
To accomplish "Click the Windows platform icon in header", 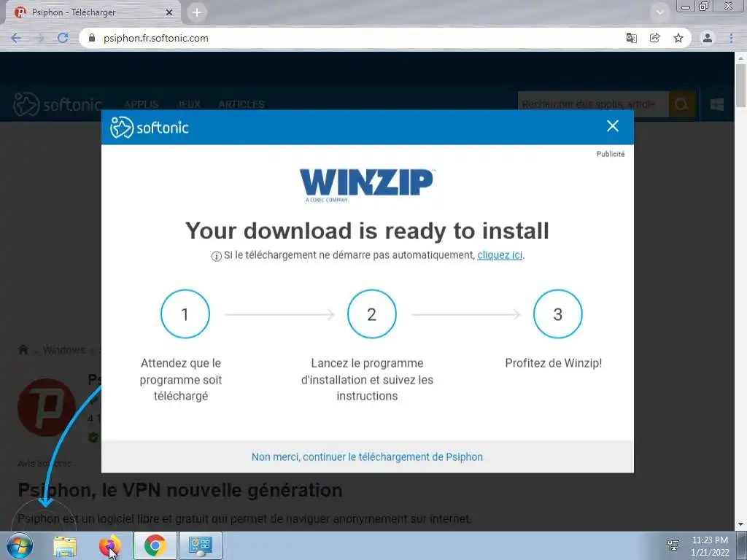I will click(x=717, y=104).
